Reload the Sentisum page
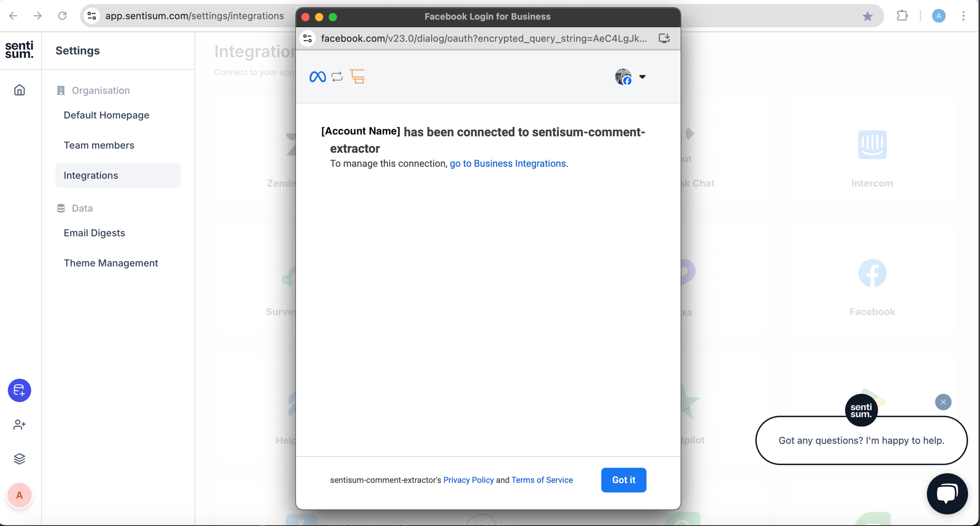The height and width of the screenshot is (526, 980). pyautogui.click(x=62, y=16)
